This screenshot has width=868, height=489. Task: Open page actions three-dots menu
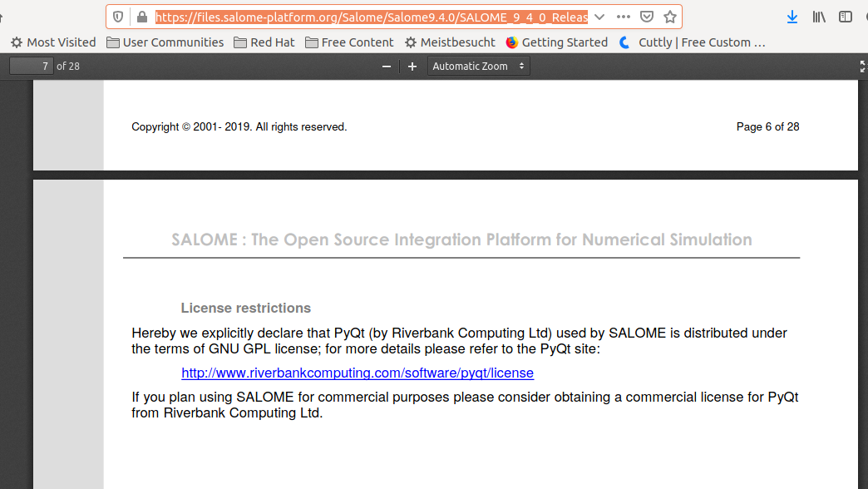tap(624, 17)
